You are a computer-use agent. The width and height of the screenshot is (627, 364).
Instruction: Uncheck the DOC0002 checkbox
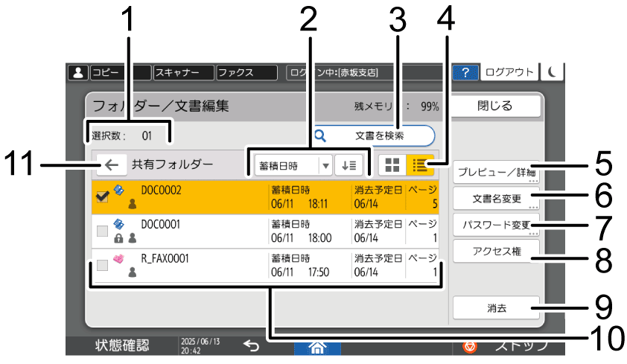102,197
